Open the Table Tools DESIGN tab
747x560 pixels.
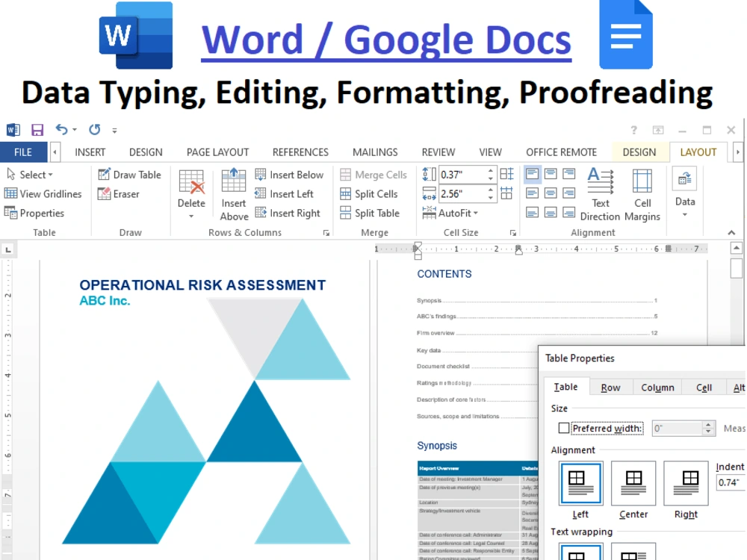click(x=639, y=152)
